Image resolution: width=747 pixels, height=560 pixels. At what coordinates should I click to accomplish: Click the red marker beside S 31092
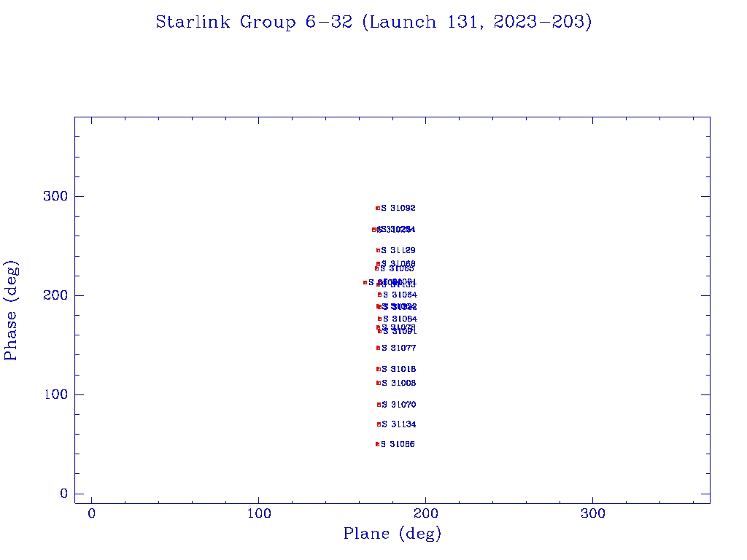tap(378, 208)
